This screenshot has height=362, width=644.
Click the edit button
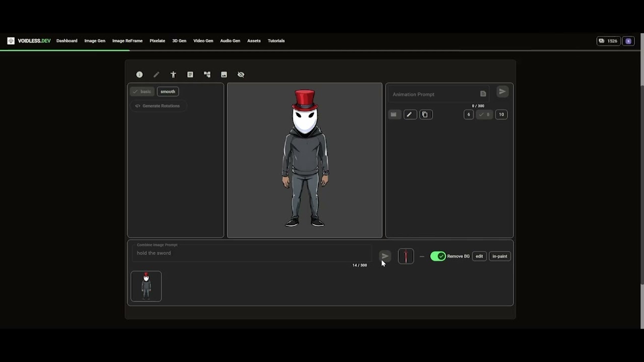tap(479, 256)
